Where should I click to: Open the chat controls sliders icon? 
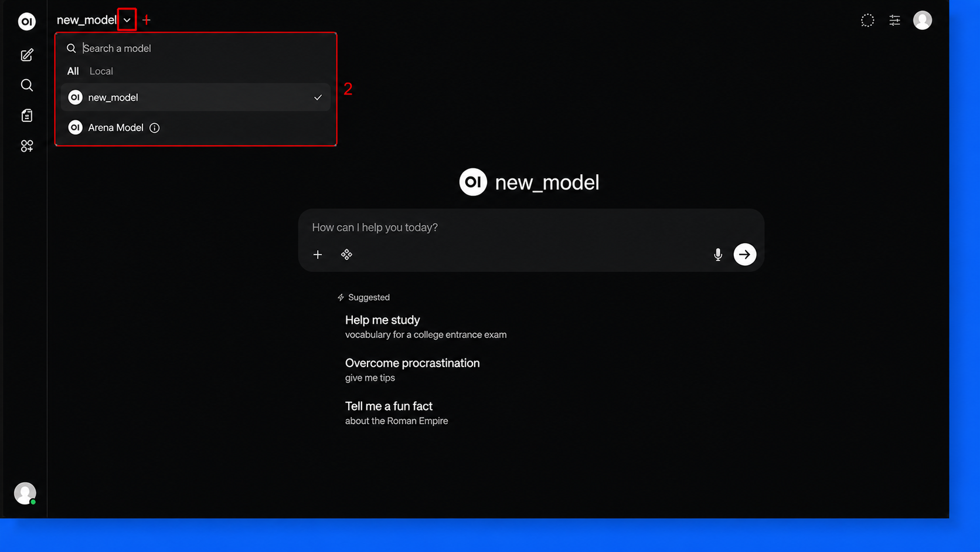tap(894, 21)
